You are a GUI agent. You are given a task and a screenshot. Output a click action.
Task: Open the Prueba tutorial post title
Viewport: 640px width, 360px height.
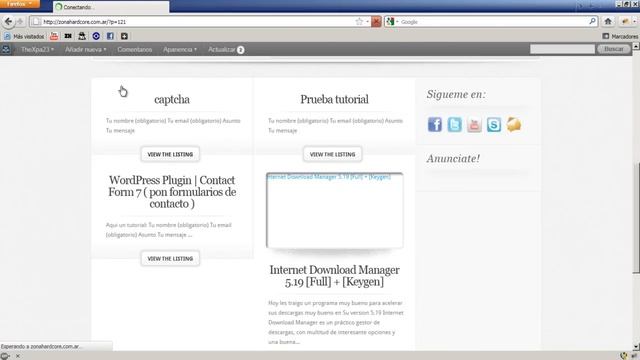pos(334,99)
